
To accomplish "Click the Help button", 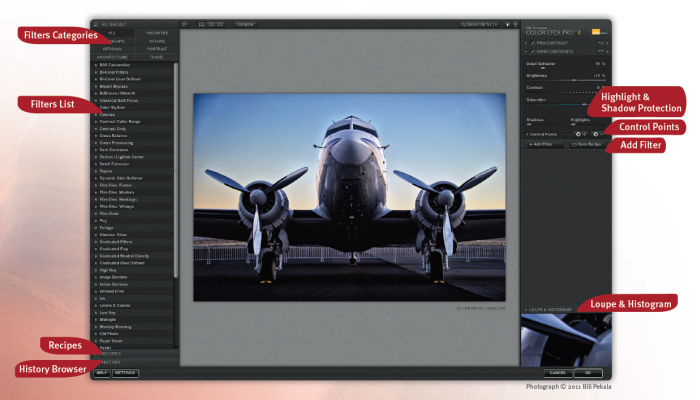I will click(x=102, y=373).
